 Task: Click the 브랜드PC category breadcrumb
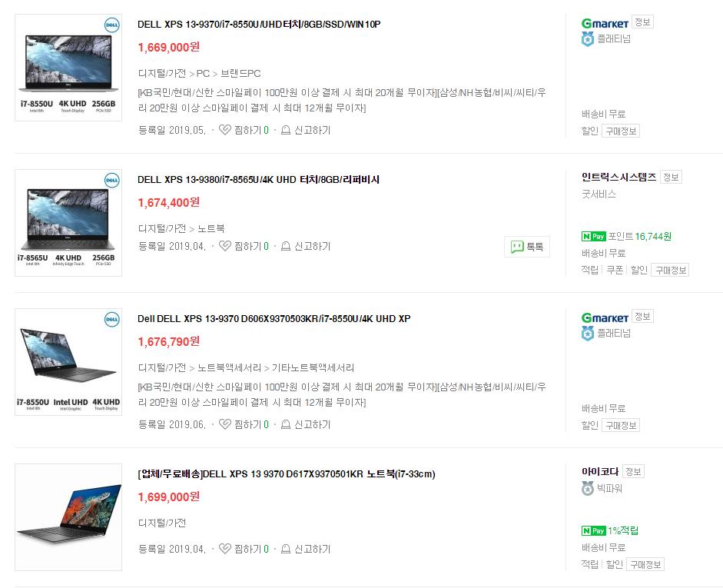240,73
